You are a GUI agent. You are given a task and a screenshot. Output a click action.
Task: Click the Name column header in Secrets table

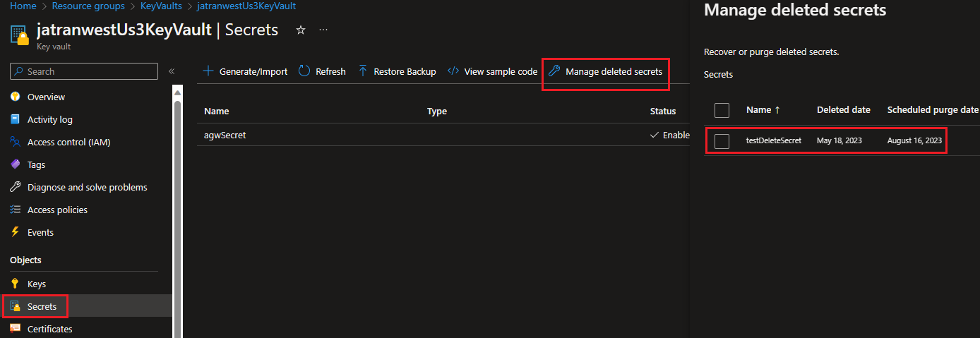click(216, 111)
